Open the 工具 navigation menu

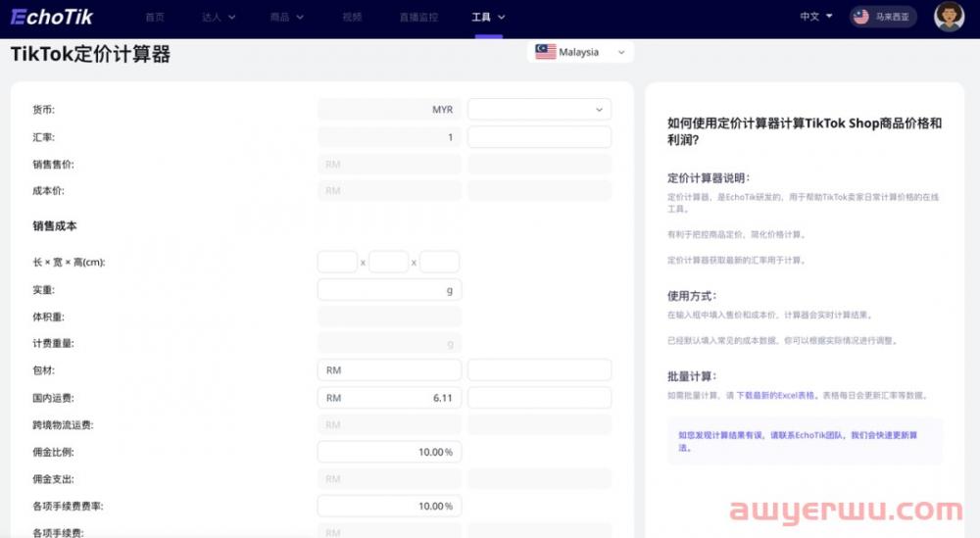(488, 17)
